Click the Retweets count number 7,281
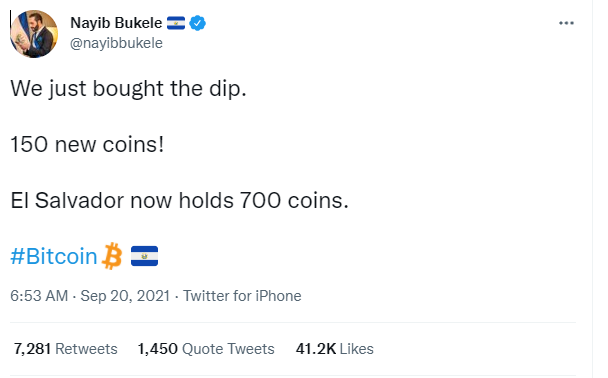608x378 pixels. [x=33, y=349]
